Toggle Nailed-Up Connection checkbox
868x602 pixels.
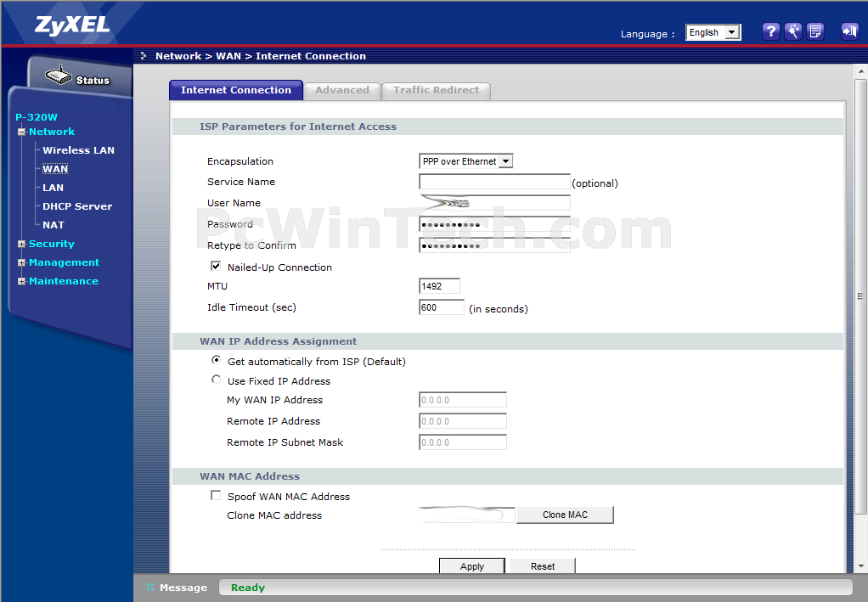coord(216,266)
